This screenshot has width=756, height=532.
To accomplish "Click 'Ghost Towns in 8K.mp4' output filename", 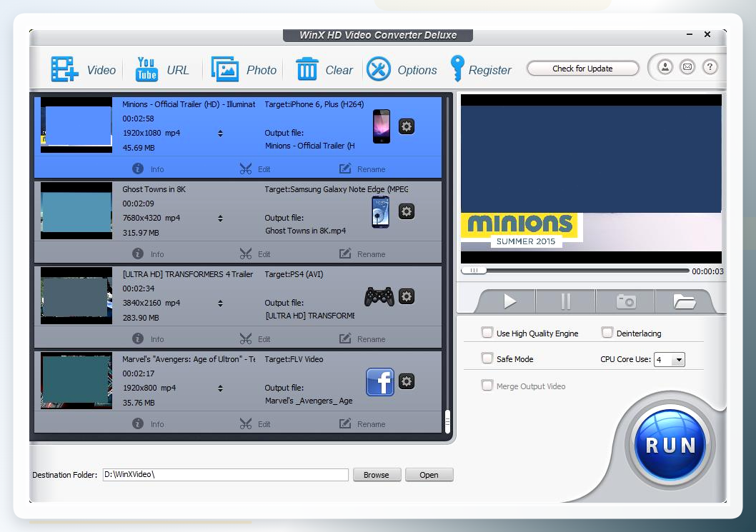I will (x=305, y=231).
